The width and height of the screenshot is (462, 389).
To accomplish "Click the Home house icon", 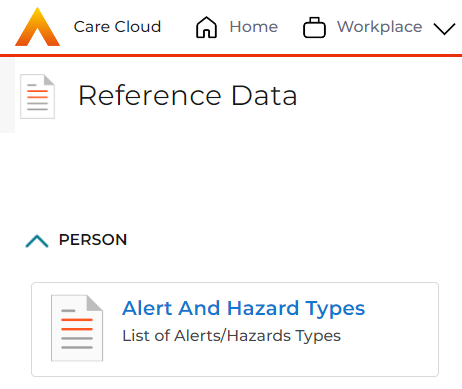I will 206,27.
